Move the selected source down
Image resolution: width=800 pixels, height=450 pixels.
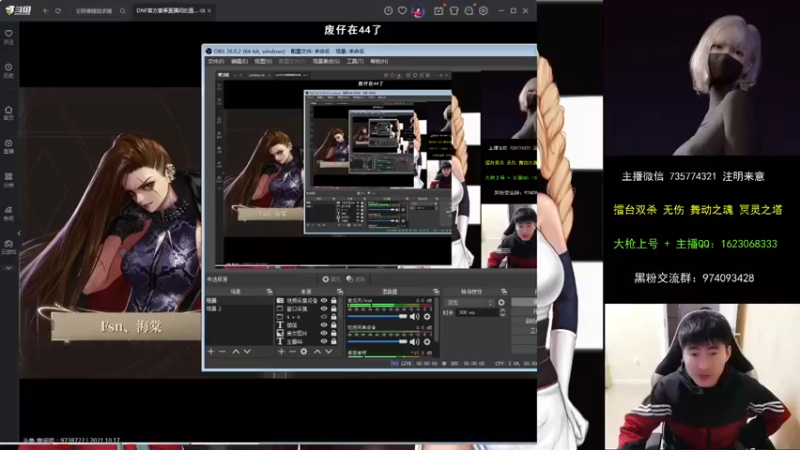pos(329,352)
